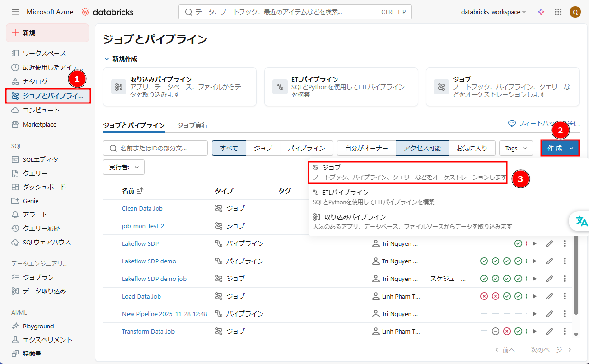Viewport: 589px width, 364px height.
Task: Open the apps grid switcher icon
Action: [558, 12]
